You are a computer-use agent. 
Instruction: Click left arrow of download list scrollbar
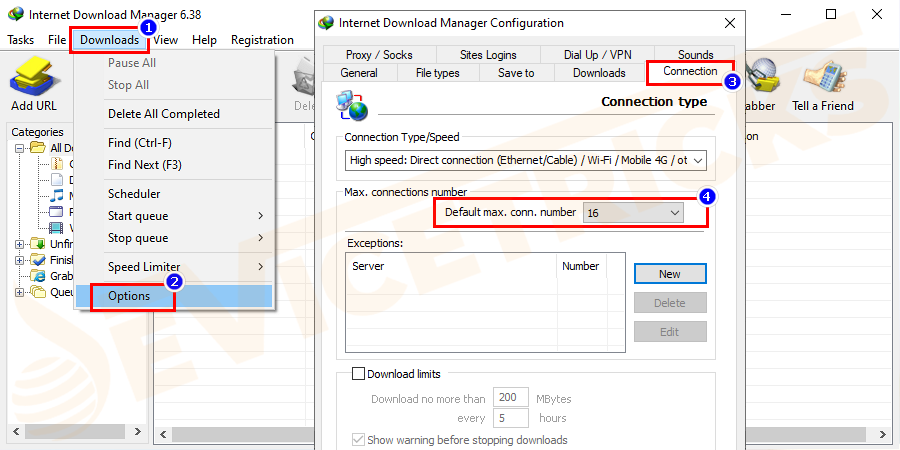click(x=162, y=433)
